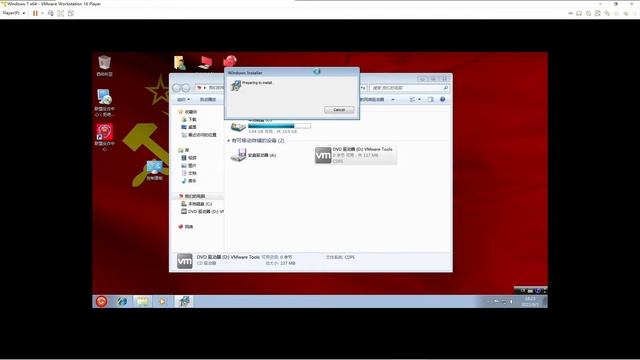The width and height of the screenshot is (640, 360).
Task: Open Windows Explorer from the taskbar
Action: click(x=142, y=301)
